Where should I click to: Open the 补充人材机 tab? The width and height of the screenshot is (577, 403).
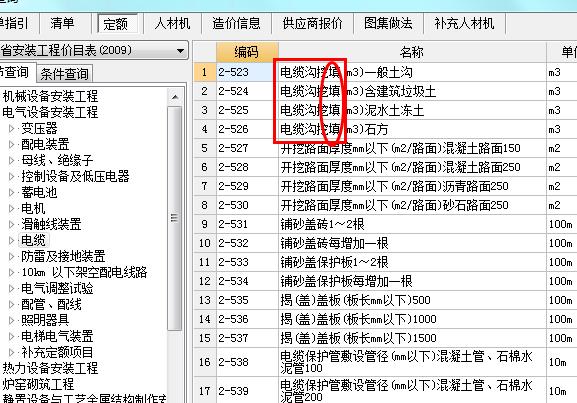click(x=464, y=24)
